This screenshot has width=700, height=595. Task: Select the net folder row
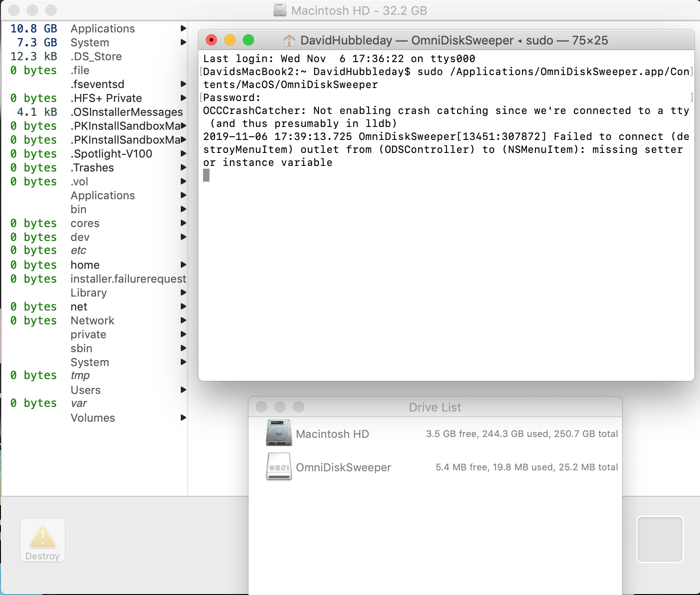(95, 306)
